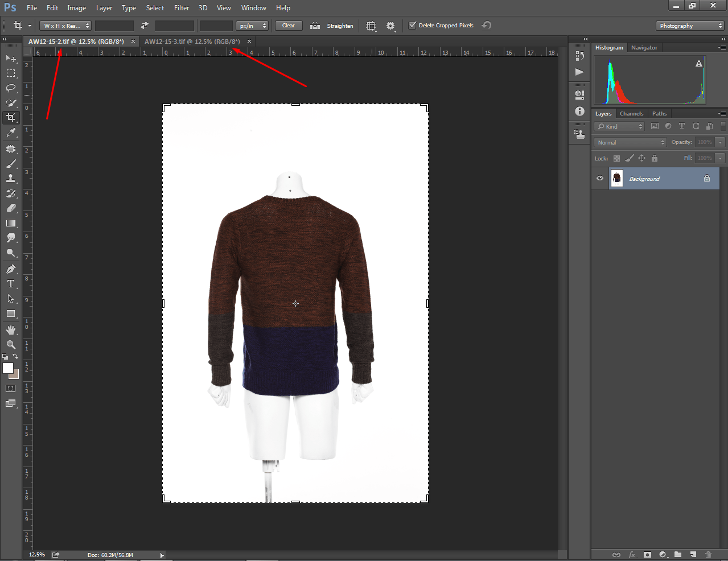Open the Layers panel flyout menu
Image resolution: width=728 pixels, height=561 pixels.
click(722, 113)
